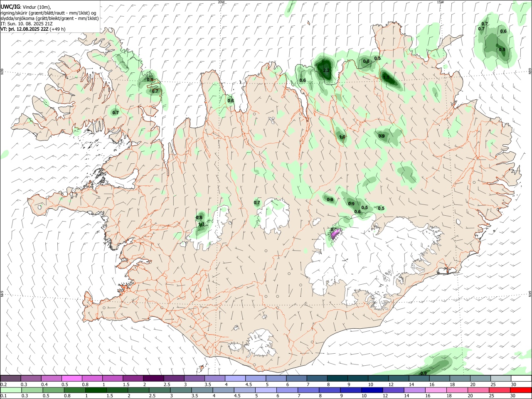
Task: Click the purple hatched snowfall patch on the map
Action: pyautogui.click(x=335, y=234)
